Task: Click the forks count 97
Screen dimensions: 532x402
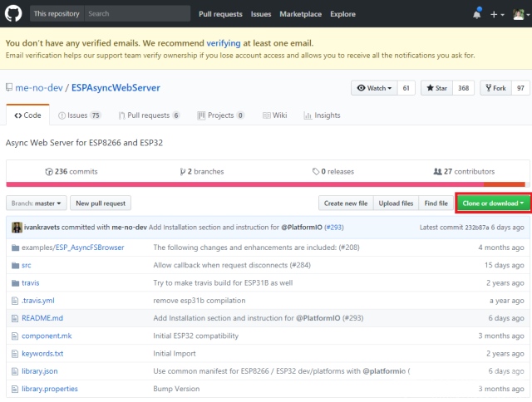Action: [520, 88]
